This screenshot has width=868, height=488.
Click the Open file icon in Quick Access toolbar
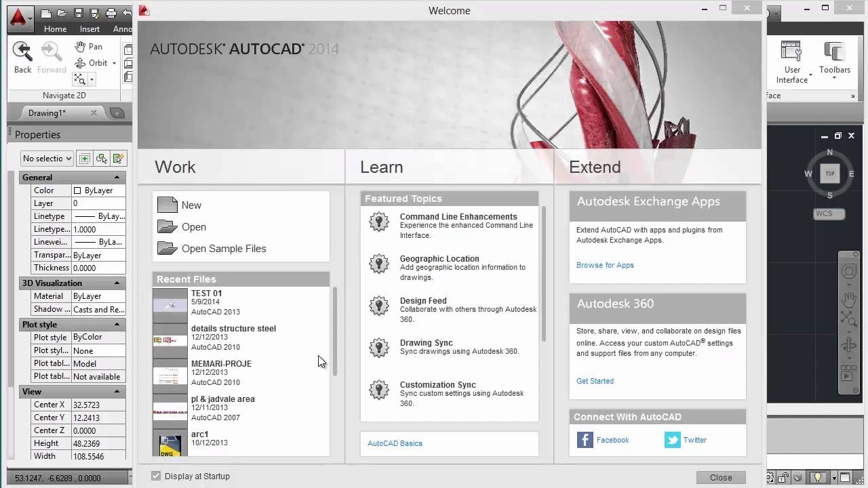62,13
